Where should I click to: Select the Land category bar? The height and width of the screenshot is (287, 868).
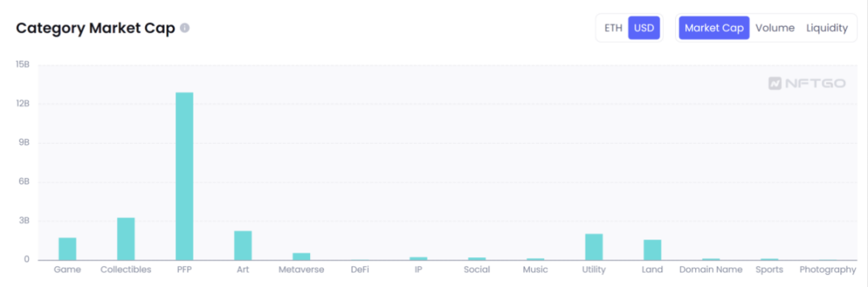click(653, 250)
